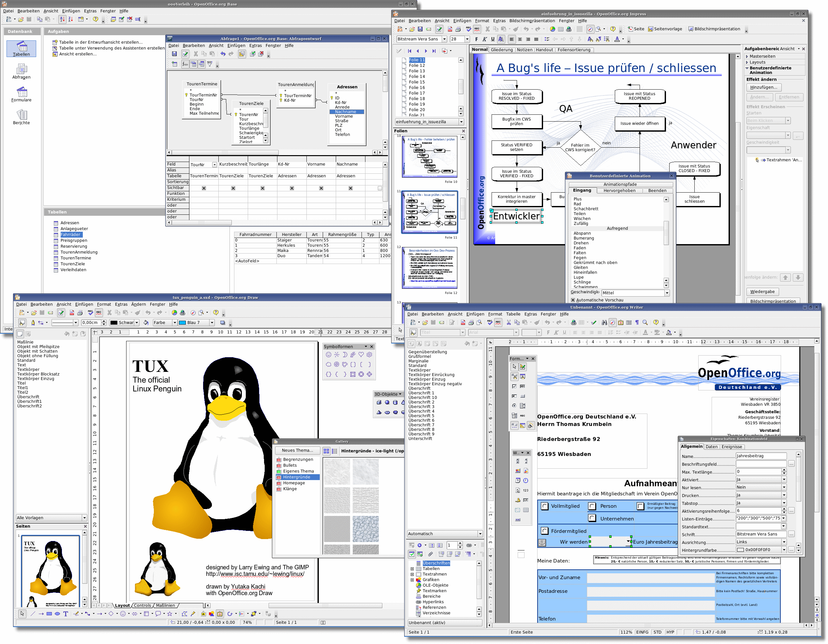828x644 pixels.
Task: Open the print preview icon in Writer
Action: [479, 323]
